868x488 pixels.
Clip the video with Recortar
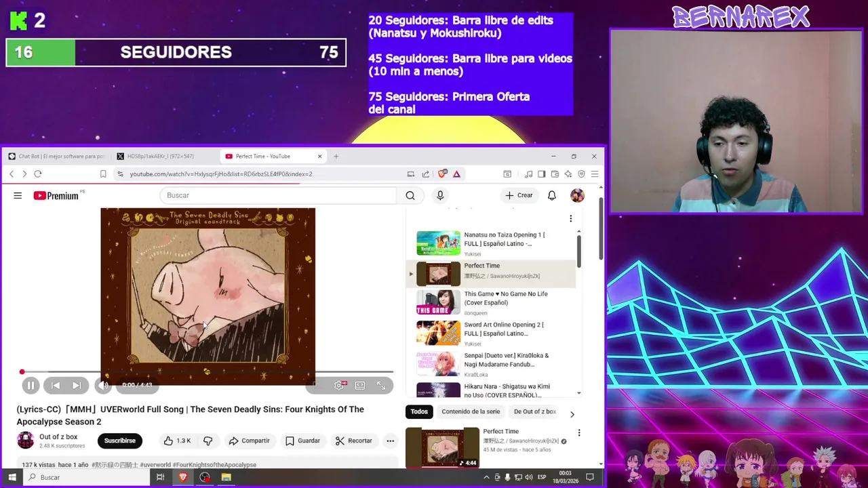pyautogui.click(x=354, y=441)
